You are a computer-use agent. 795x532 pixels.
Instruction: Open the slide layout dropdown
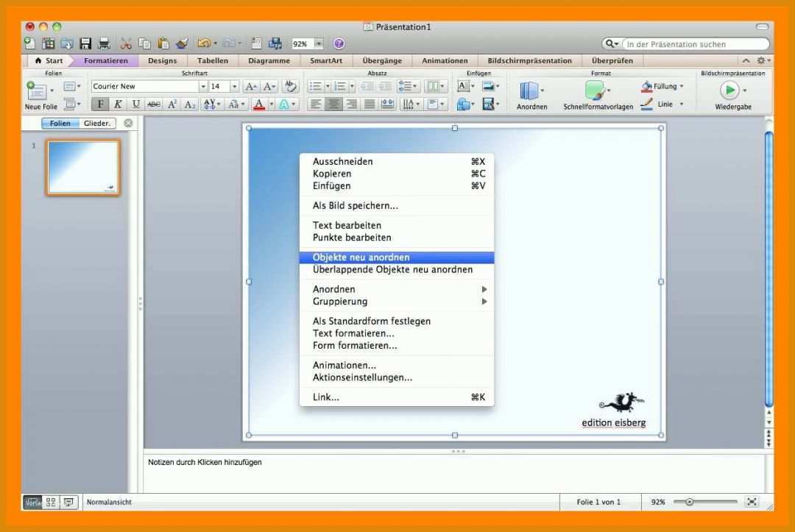(71, 87)
